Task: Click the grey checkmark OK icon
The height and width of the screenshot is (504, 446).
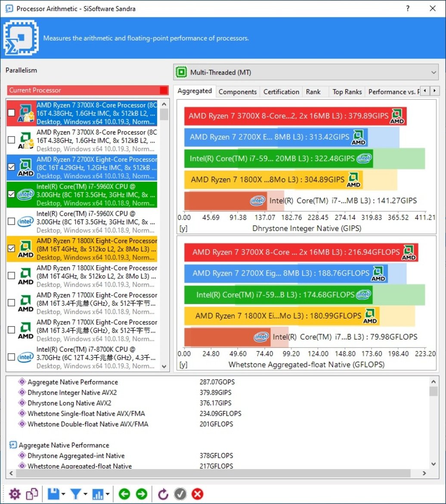Action: (x=180, y=494)
